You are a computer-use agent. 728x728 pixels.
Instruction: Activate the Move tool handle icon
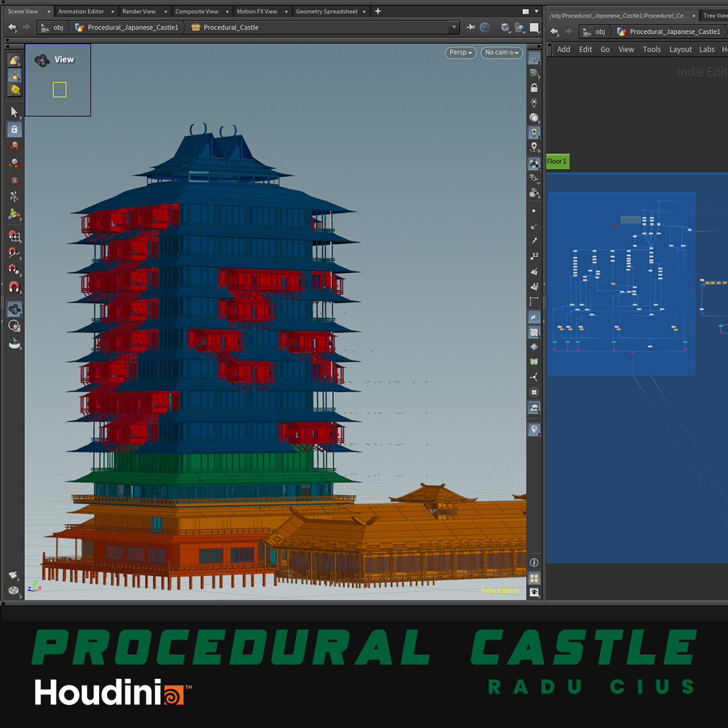pos(14,146)
